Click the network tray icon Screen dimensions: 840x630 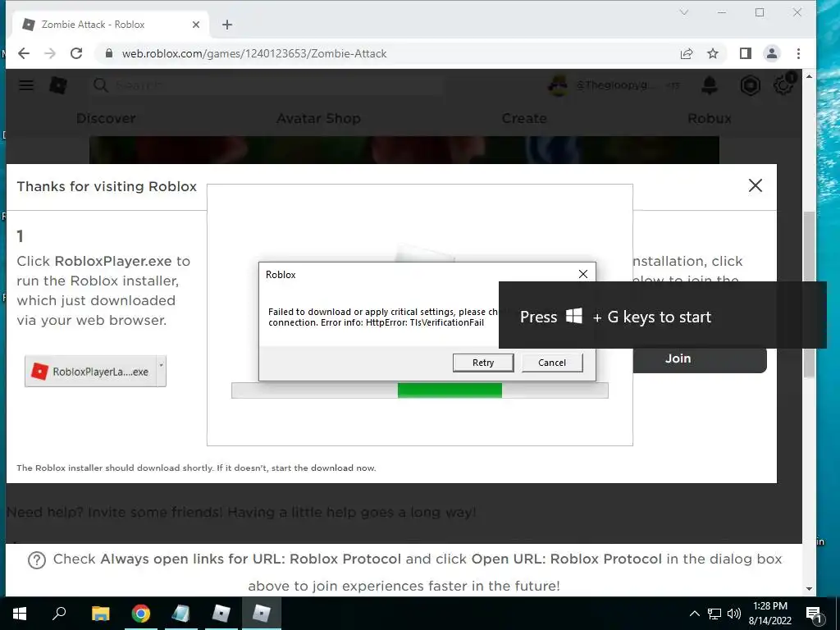(714, 614)
